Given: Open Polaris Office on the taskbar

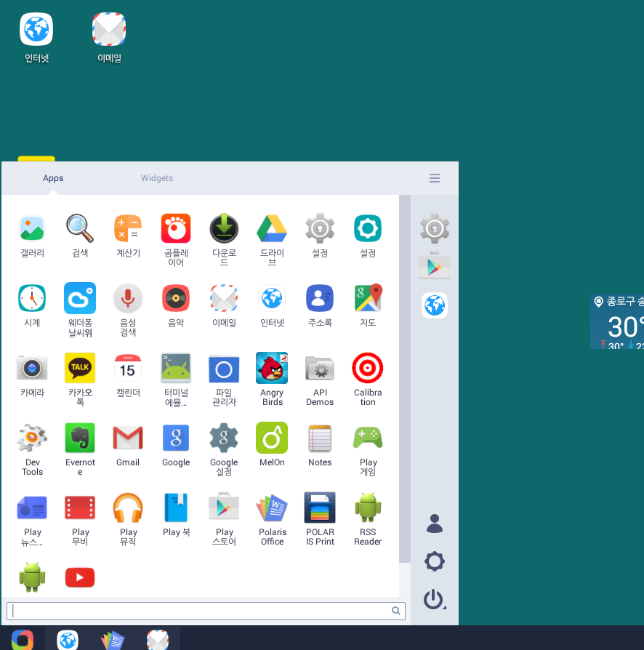Looking at the screenshot, I should [113, 640].
